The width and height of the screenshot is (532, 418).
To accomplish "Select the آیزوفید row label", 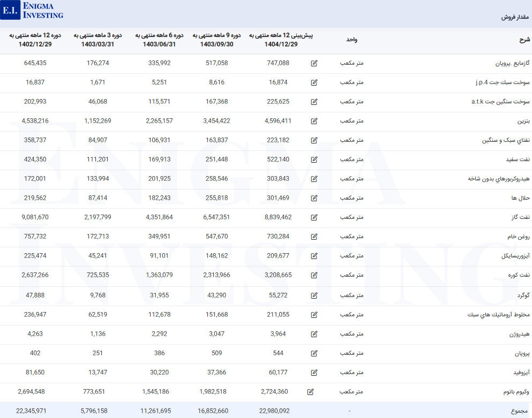I will [521, 373].
